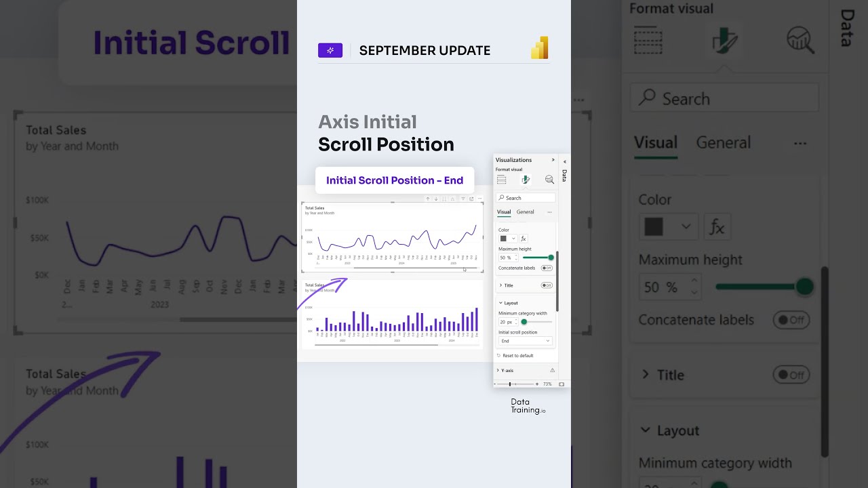
Task: Switch to General tab below Visualizations search
Action: [x=525, y=212]
